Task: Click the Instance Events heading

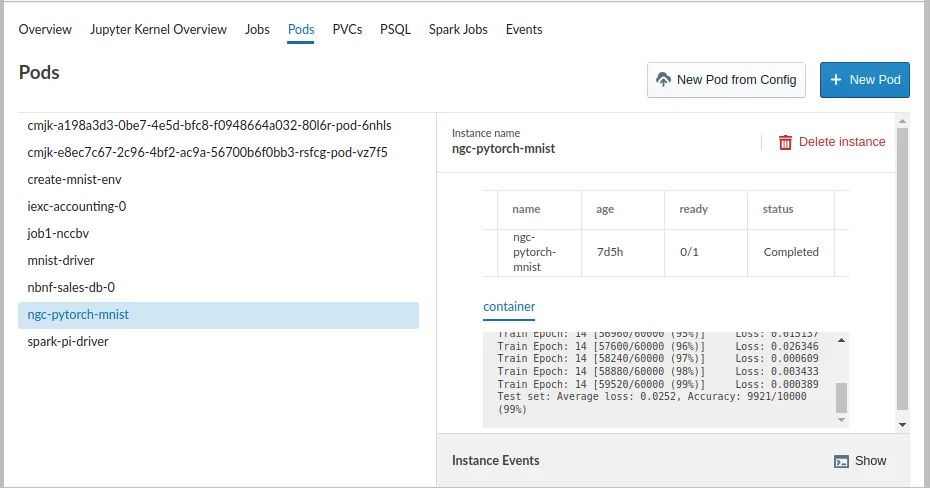Action: click(x=495, y=461)
